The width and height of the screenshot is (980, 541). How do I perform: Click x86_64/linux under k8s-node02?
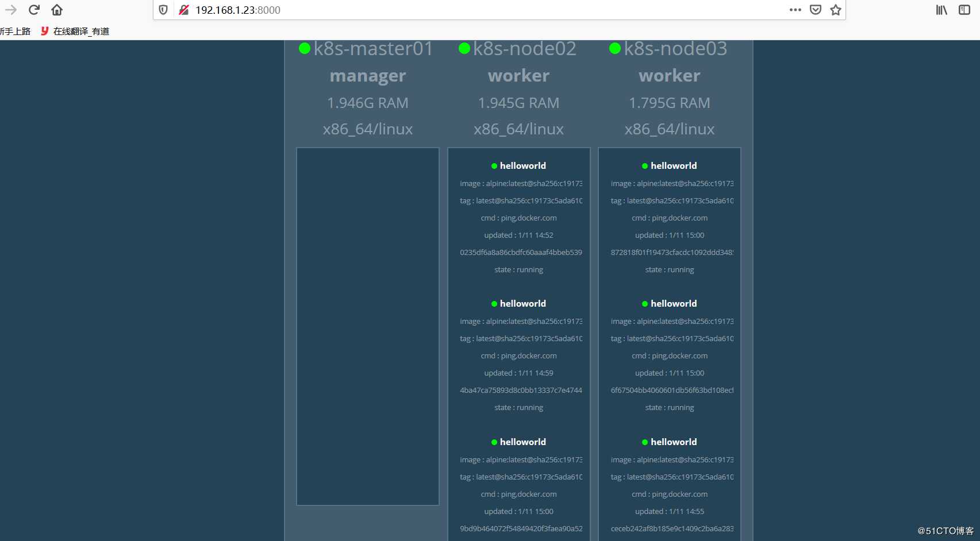pyautogui.click(x=519, y=129)
